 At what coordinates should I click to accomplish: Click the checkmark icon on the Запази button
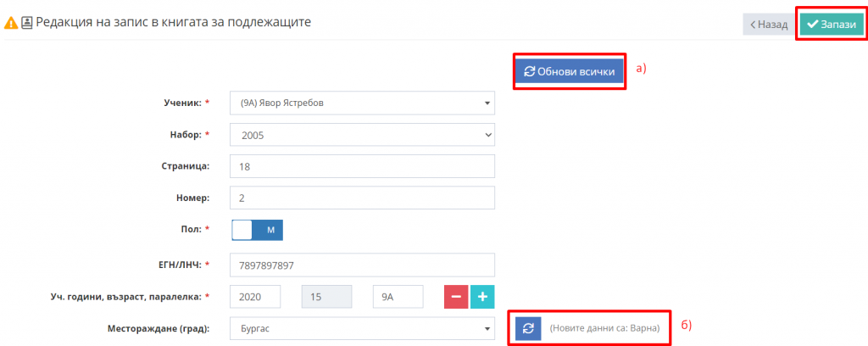[813, 25]
